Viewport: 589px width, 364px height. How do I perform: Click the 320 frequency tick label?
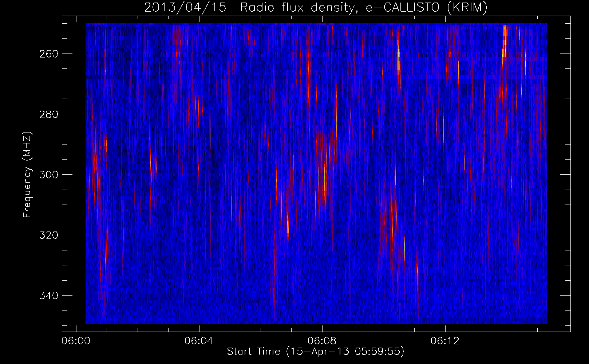48,235
